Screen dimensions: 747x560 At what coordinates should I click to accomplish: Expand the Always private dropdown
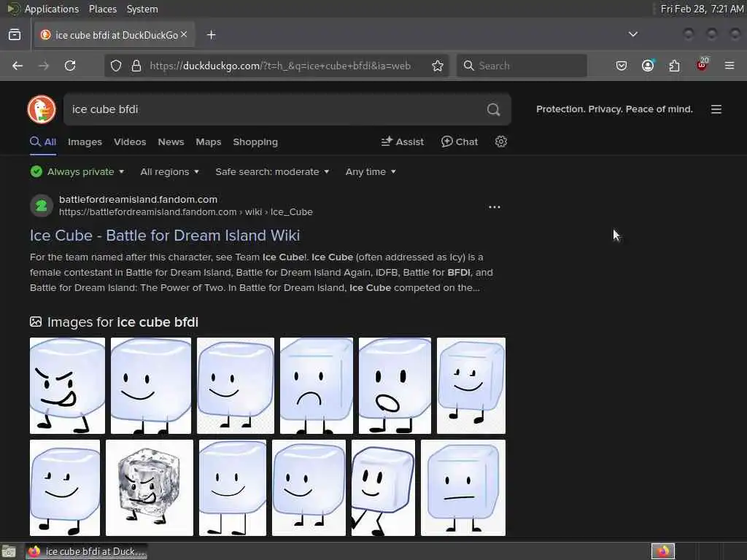[x=77, y=171]
